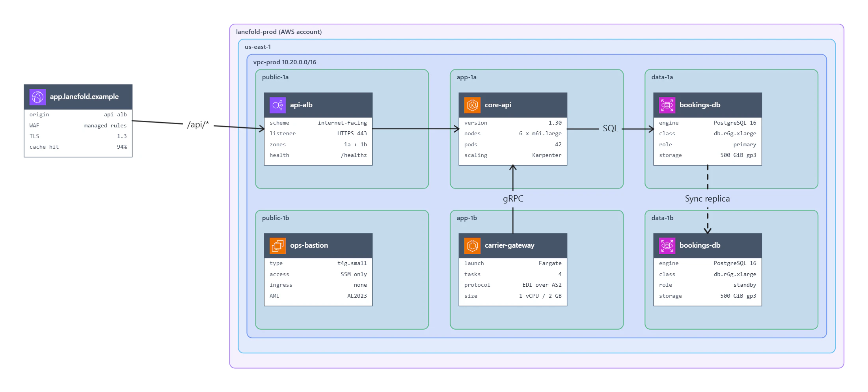The height and width of the screenshot is (392, 868).
Task: Click the 'standby' role value
Action: [x=745, y=285]
